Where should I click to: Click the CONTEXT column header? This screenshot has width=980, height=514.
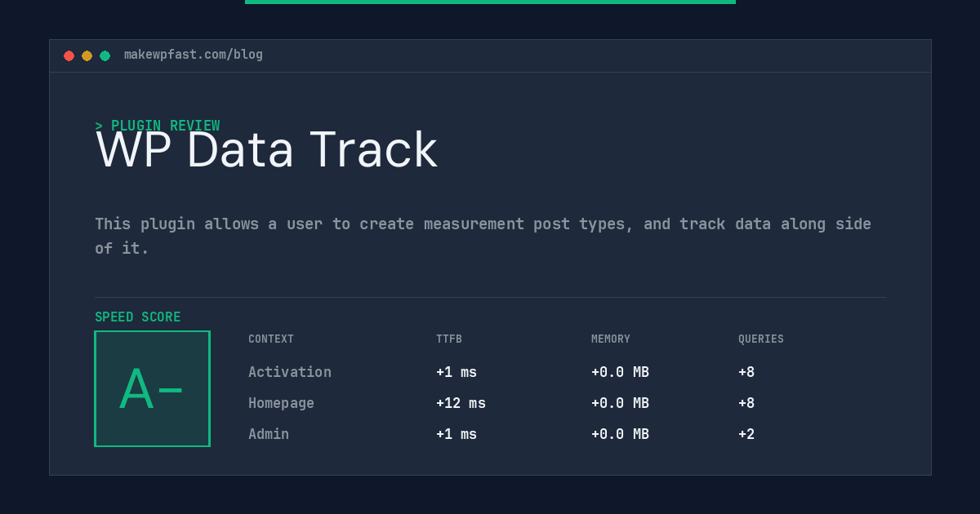[271, 339]
